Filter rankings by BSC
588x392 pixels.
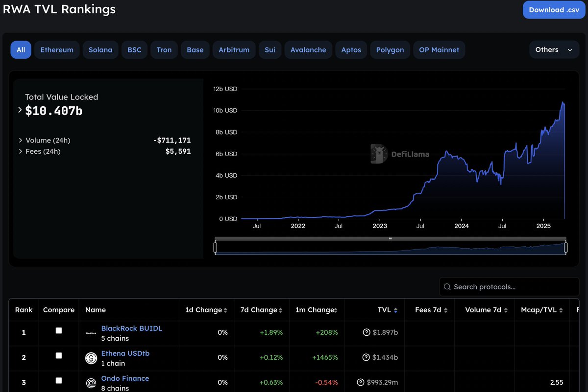[x=134, y=50]
